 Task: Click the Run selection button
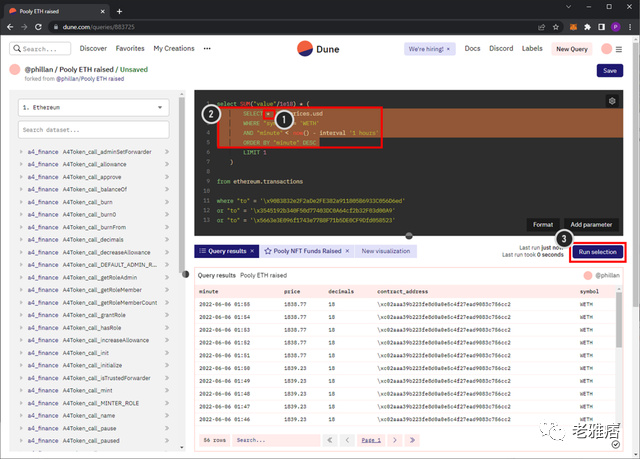tap(597, 252)
